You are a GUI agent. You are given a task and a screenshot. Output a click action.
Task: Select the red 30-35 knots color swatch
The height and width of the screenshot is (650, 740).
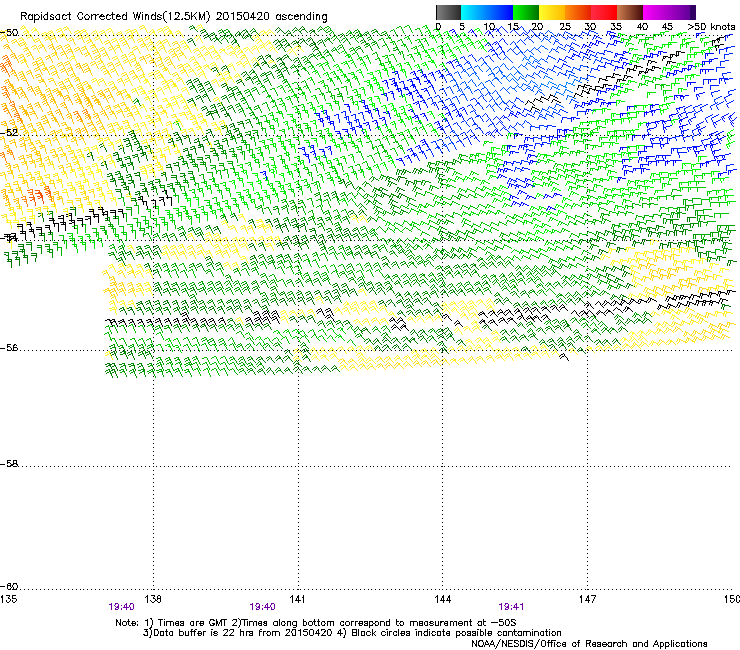point(604,12)
